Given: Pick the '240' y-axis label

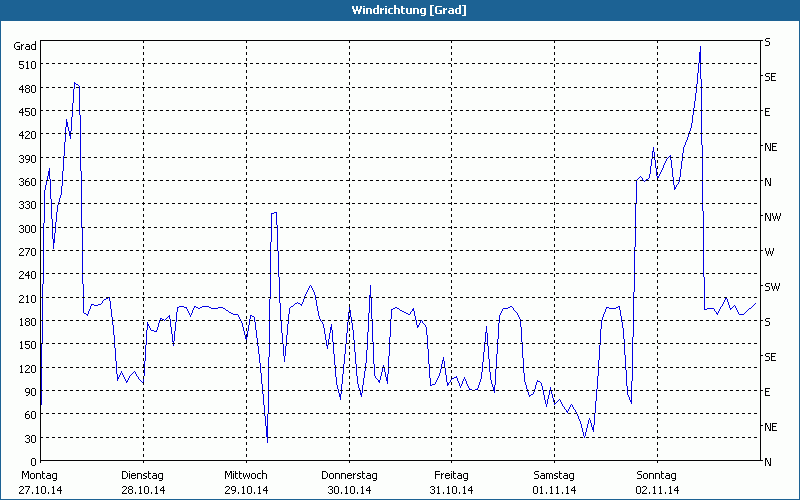Looking at the screenshot, I should (x=28, y=276).
